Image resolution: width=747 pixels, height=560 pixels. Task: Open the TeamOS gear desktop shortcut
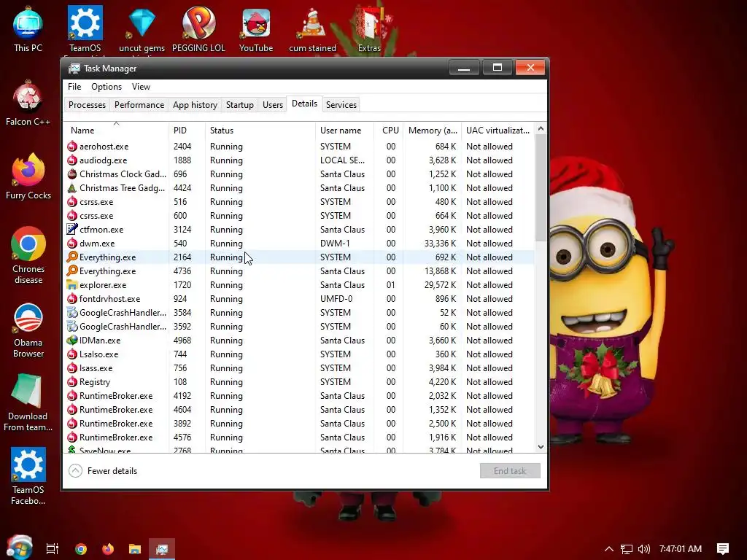point(85,28)
